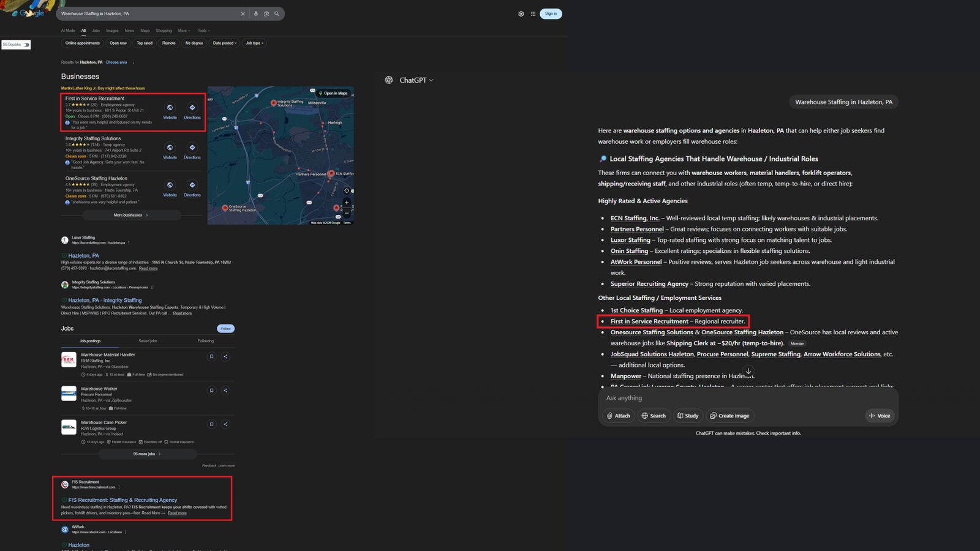Center map on my location
Screen dimensions: 980x551
(347, 190)
